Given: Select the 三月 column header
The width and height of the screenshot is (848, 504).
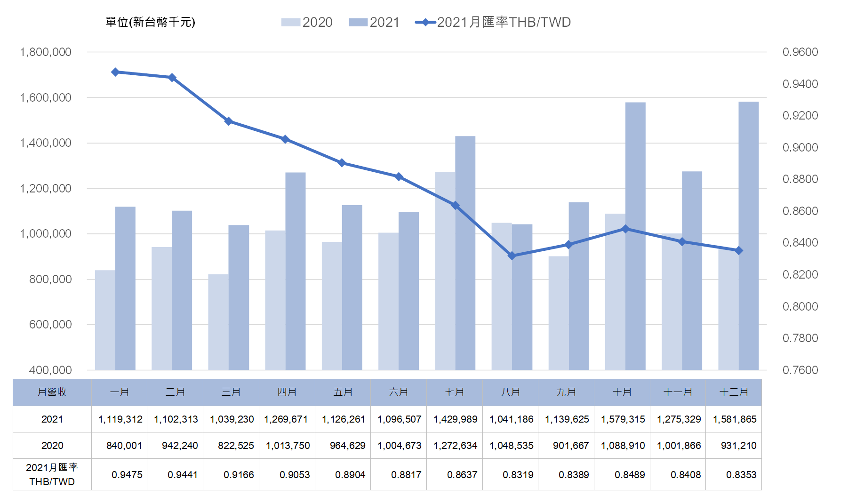Looking at the screenshot, I should [x=231, y=392].
